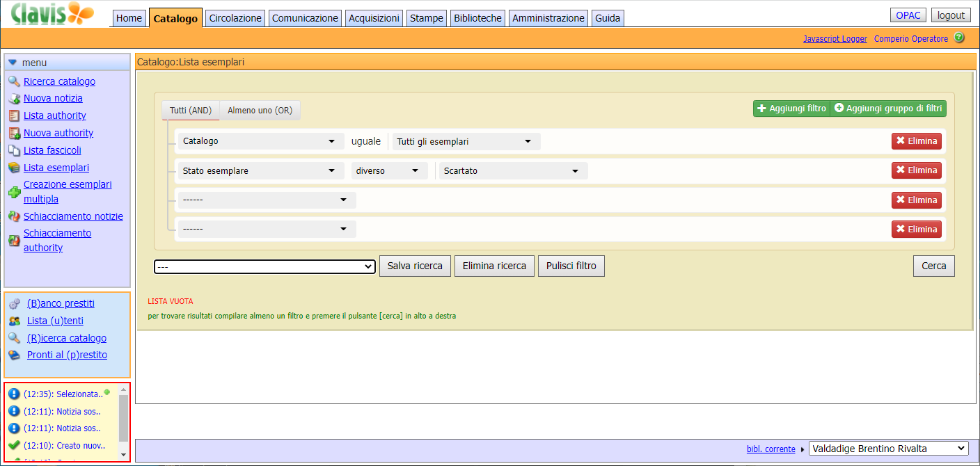Open the Javascript Logger link
Image resolution: width=980 pixels, height=466 pixels.
pos(835,39)
